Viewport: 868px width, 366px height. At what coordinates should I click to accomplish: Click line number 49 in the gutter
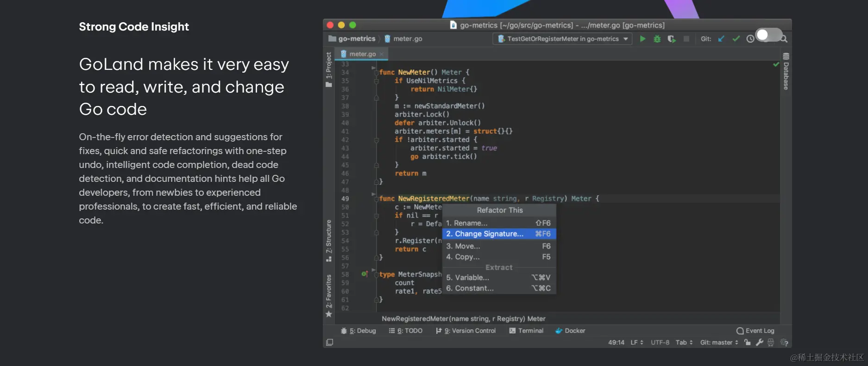click(345, 199)
